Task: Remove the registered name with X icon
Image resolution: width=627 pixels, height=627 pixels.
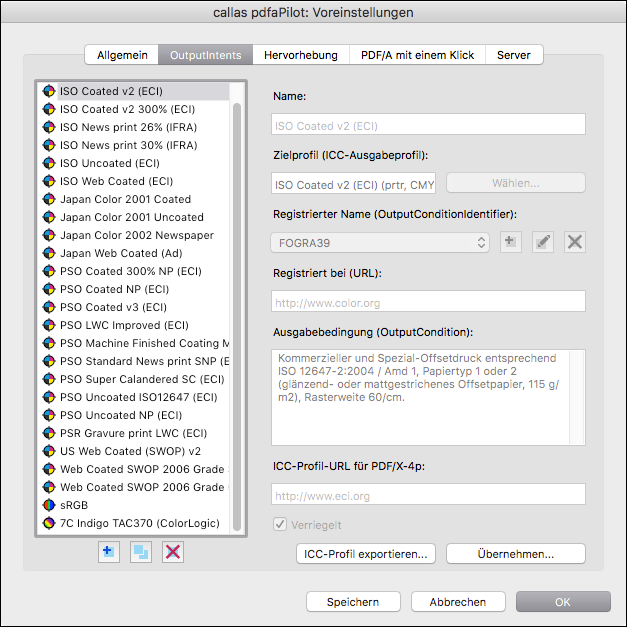Action: pyautogui.click(x=575, y=242)
